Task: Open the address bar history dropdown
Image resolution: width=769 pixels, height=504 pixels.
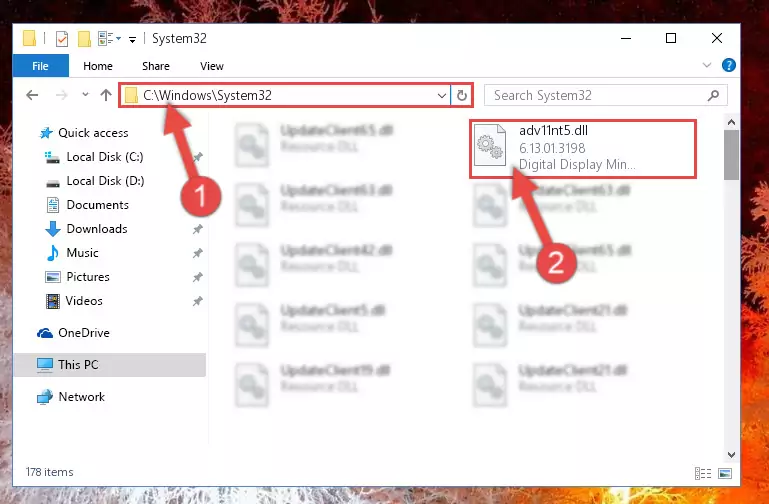Action: (442, 96)
